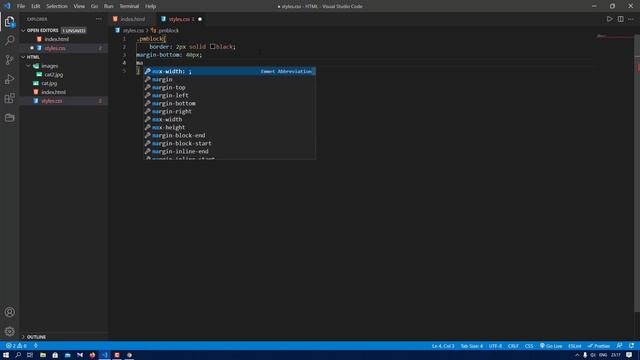Screen dimensions: 640x360
Task: Choose the margin-right suggestion
Action: [229, 111]
